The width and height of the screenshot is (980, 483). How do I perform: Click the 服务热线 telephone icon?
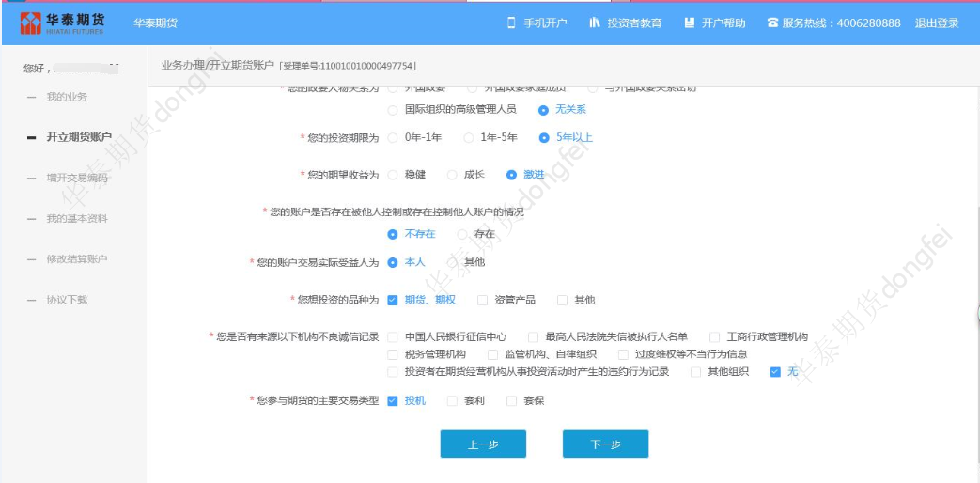[772, 23]
